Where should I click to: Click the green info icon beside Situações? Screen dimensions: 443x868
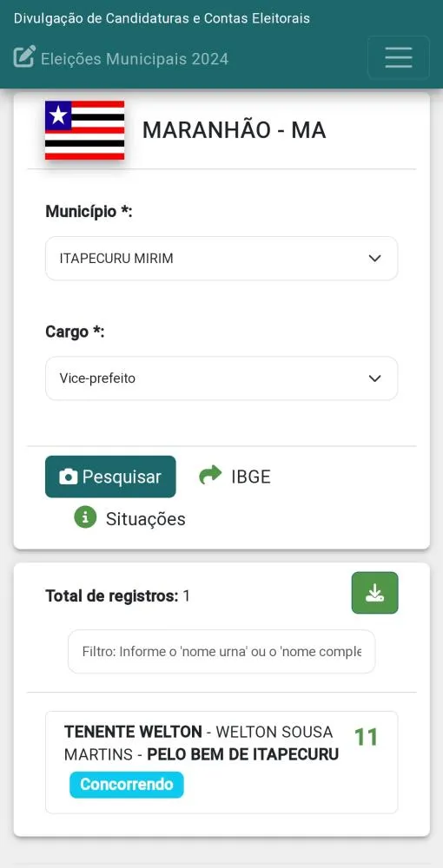(x=85, y=517)
